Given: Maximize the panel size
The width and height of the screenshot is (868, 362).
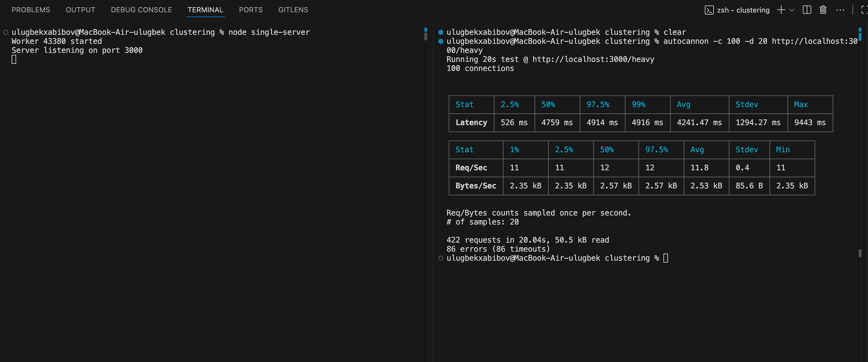Looking at the screenshot, I should click(x=864, y=10).
